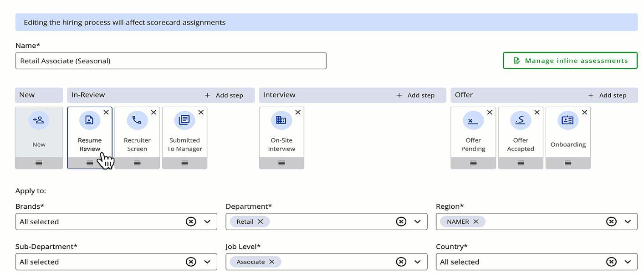Viewport: 644px width, 273px height.
Task: Click the Offer Accepted signature icon
Action: pyautogui.click(x=521, y=120)
